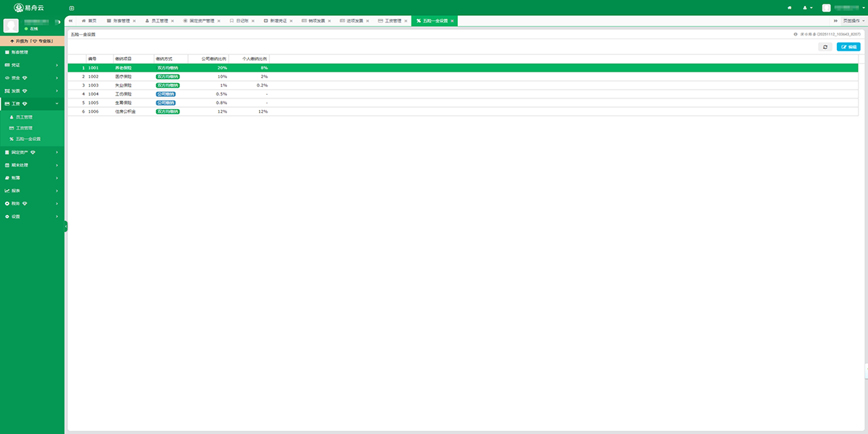Switch to the 日记账 tab
868x434 pixels.
click(x=242, y=21)
